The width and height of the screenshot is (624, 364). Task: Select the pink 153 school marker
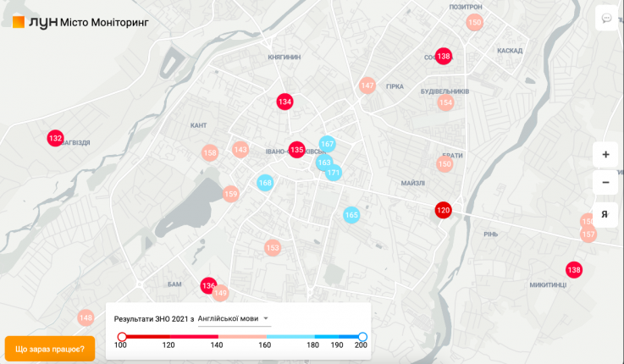pyautogui.click(x=272, y=248)
